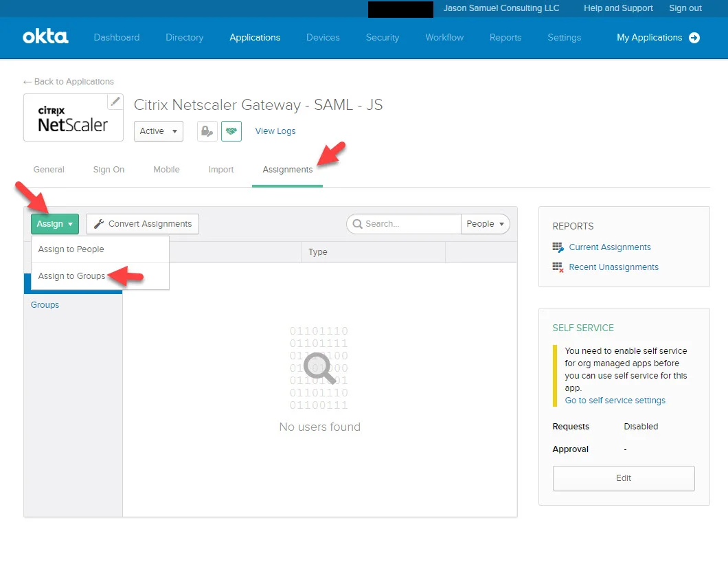Open the Dashboard menu

(117, 38)
